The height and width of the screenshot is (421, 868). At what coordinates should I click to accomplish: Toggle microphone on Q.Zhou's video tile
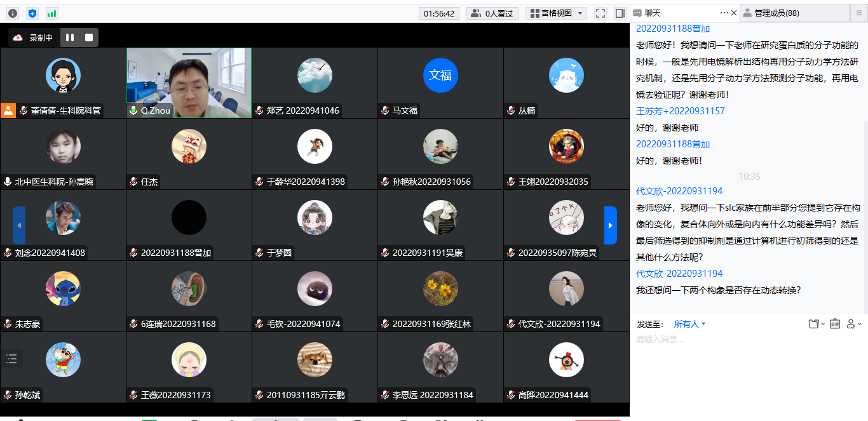133,110
